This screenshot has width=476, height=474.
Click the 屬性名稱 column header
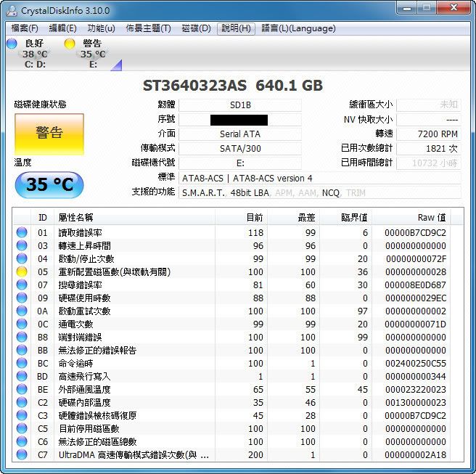pyautogui.click(x=134, y=218)
